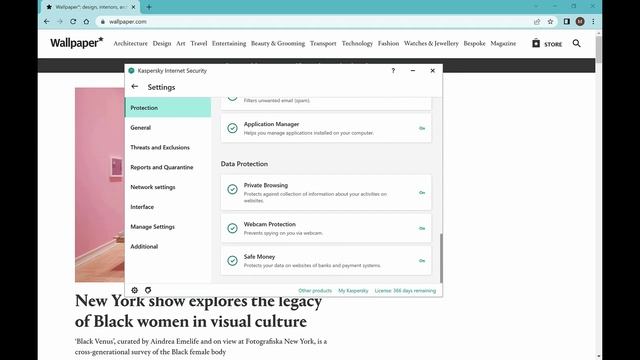
Task: Click the pink room article image
Action: click(x=100, y=185)
